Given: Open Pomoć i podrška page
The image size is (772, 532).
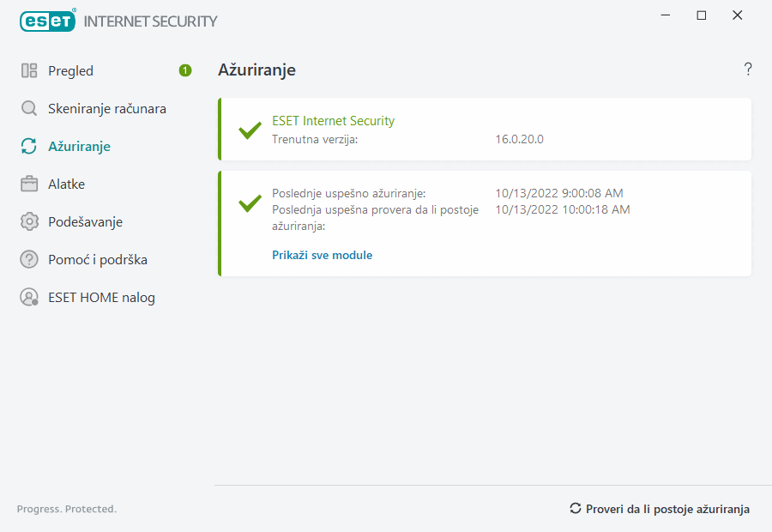Looking at the screenshot, I should tap(90, 260).
